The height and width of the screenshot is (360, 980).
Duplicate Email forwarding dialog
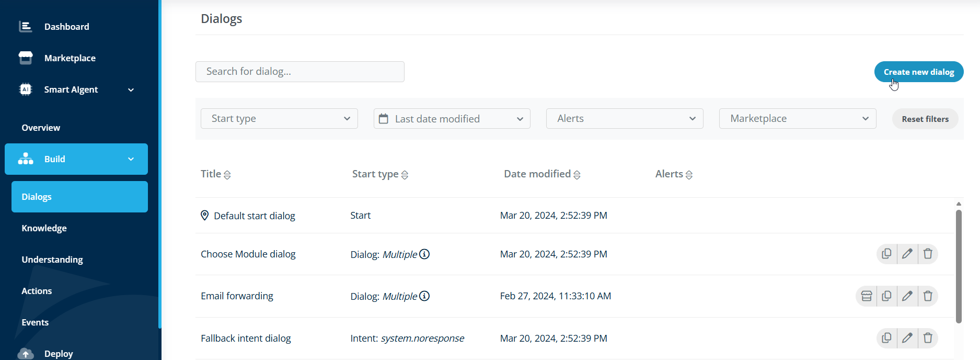click(x=886, y=296)
